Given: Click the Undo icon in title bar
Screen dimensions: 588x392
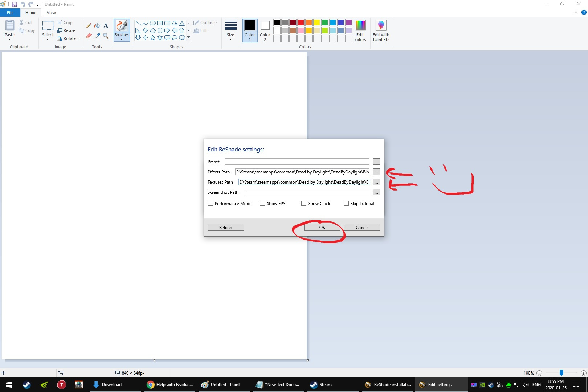Looking at the screenshot, I should click(23, 4).
